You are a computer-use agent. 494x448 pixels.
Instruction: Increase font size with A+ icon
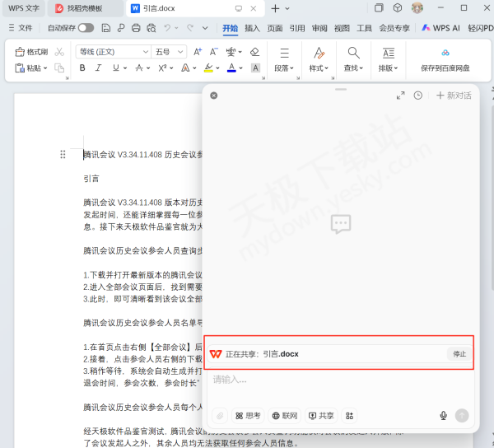[198, 52]
